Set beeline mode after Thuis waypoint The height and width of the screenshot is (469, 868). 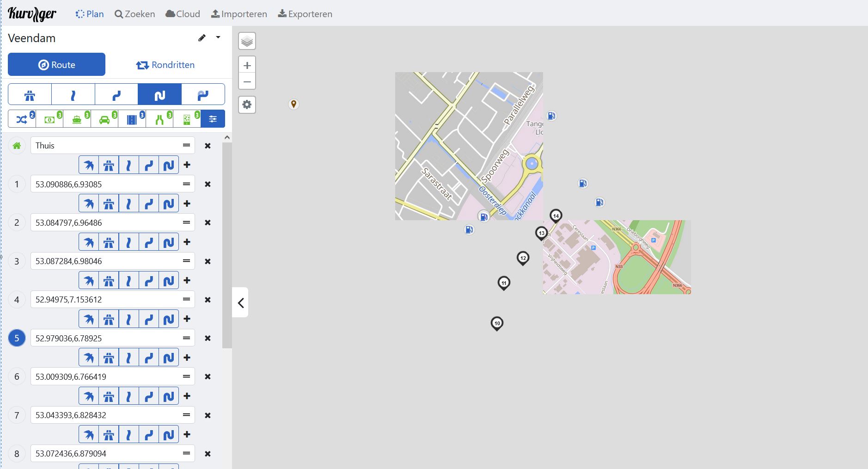point(89,165)
